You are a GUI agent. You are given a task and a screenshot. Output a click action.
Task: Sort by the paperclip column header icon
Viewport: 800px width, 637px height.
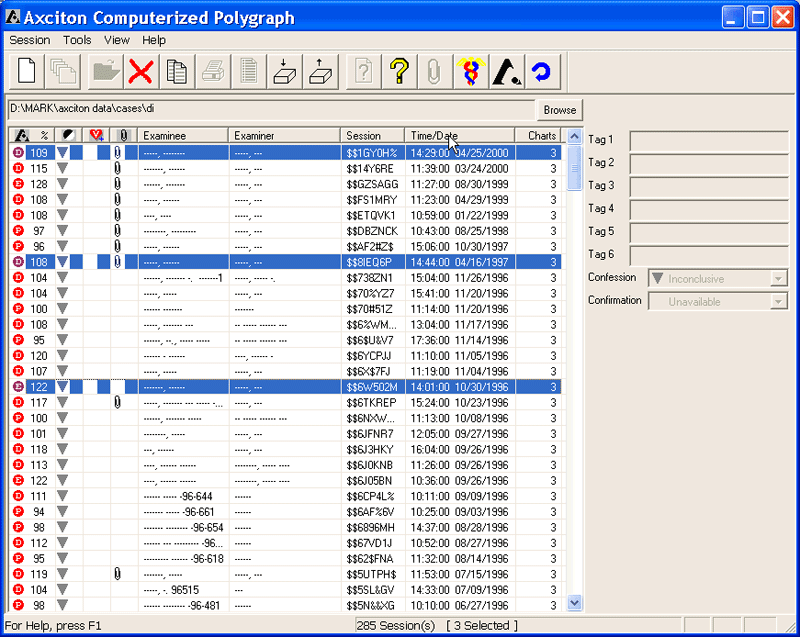click(123, 135)
